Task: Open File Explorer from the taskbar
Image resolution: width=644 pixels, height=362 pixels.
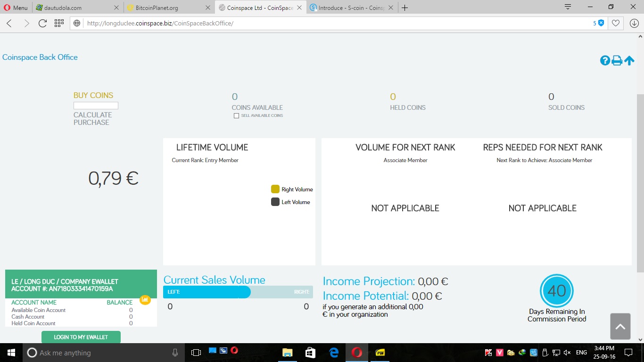Action: (x=287, y=353)
